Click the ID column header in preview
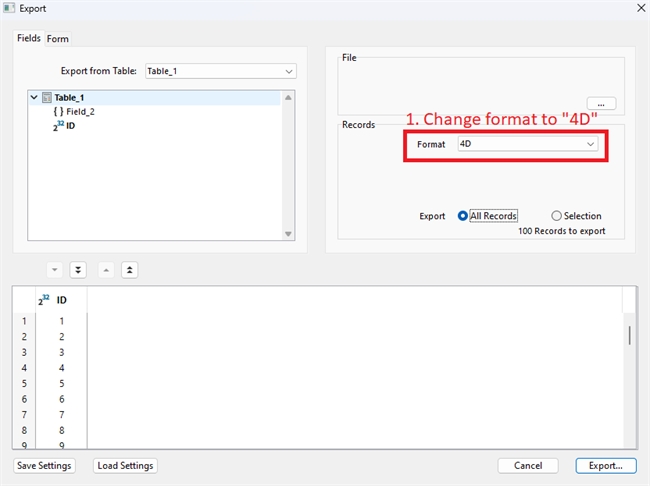Image resolution: width=650 pixels, height=487 pixels. coord(61,299)
